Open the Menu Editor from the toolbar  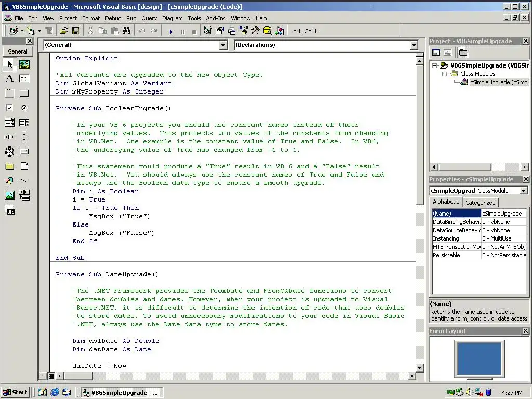click(49, 31)
